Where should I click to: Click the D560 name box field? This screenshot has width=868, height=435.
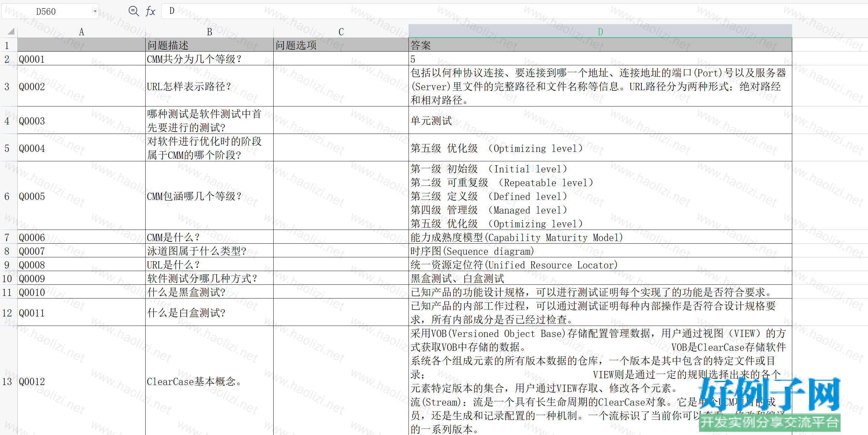coord(46,11)
